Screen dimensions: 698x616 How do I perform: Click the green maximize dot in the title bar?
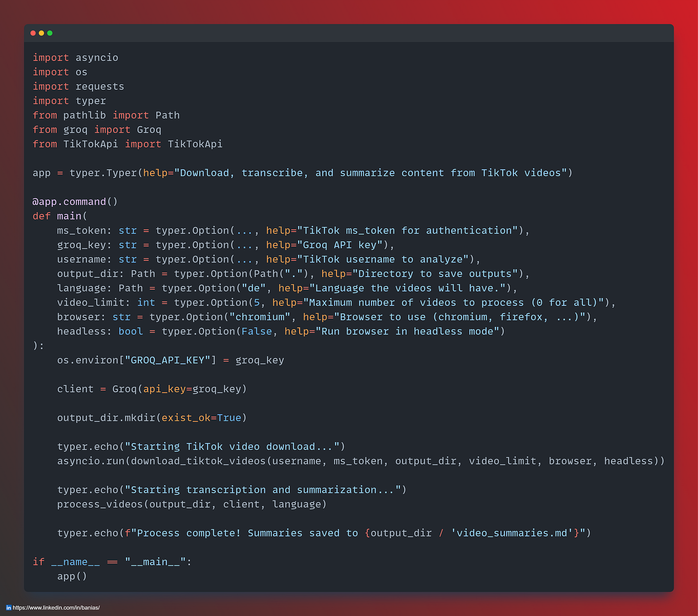tap(50, 33)
